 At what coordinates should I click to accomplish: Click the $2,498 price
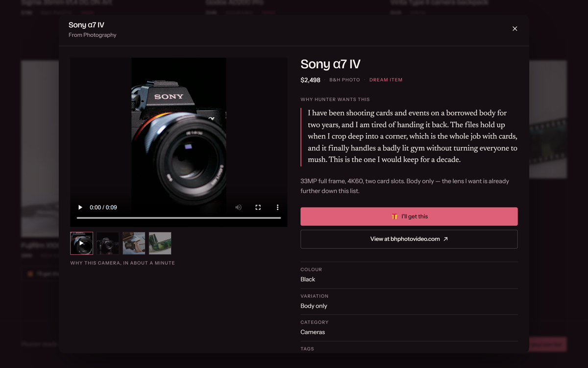(310, 80)
